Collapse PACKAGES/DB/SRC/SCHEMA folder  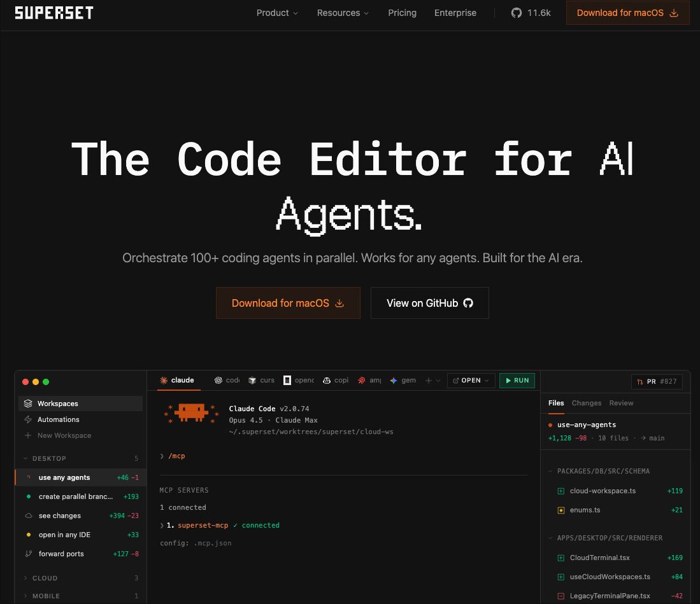[x=599, y=471]
